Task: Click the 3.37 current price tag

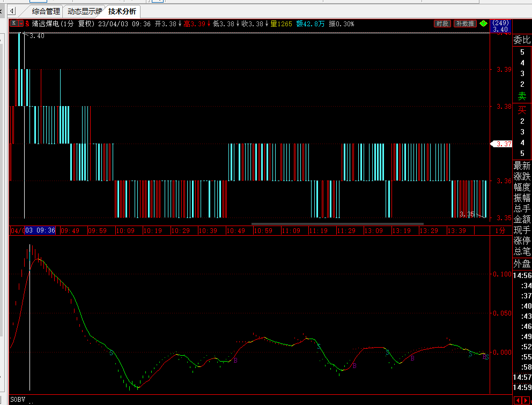Action: click(x=502, y=144)
